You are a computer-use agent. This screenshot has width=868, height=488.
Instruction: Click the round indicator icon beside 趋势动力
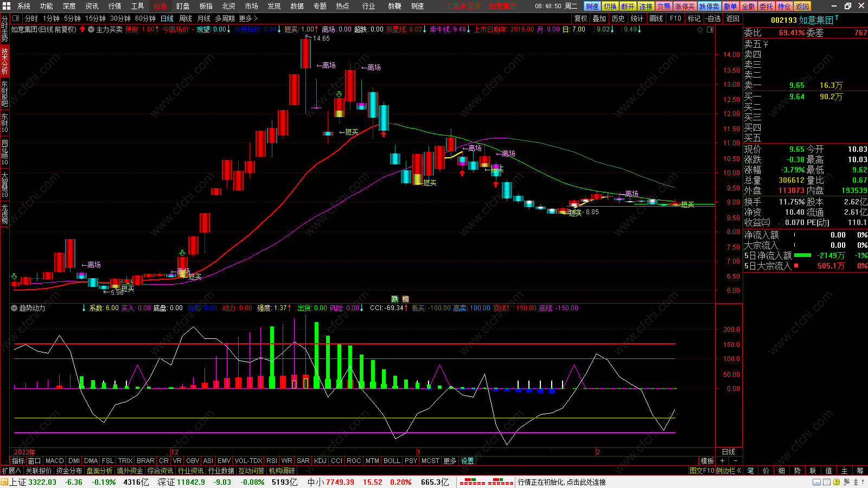tap(14, 308)
